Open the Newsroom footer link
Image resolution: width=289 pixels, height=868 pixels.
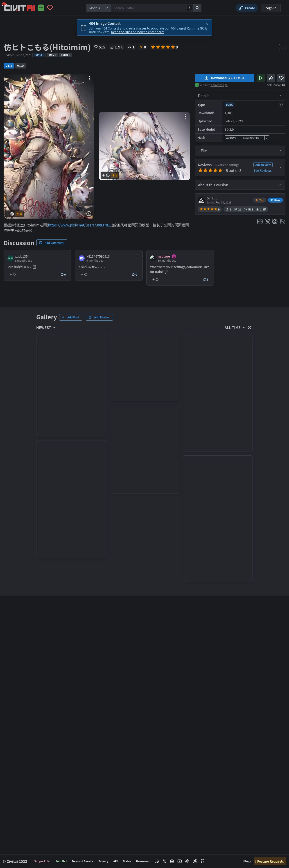pos(143,861)
